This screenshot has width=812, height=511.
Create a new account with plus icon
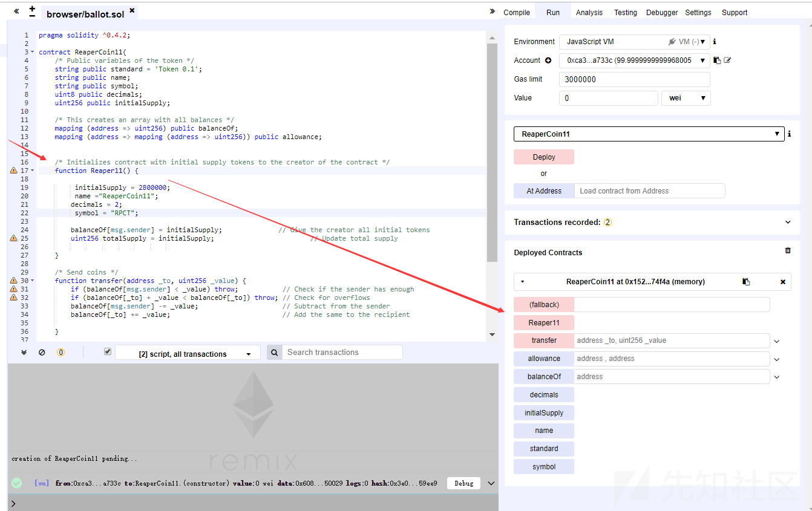548,60
